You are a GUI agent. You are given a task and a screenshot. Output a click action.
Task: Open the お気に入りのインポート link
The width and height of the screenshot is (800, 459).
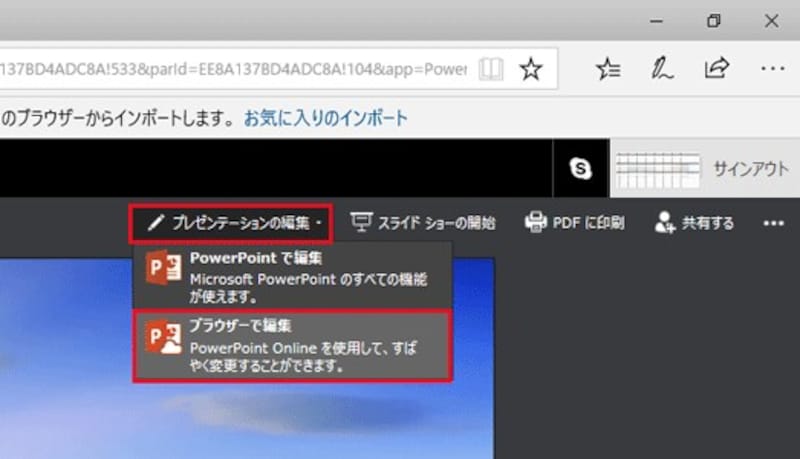click(326, 118)
